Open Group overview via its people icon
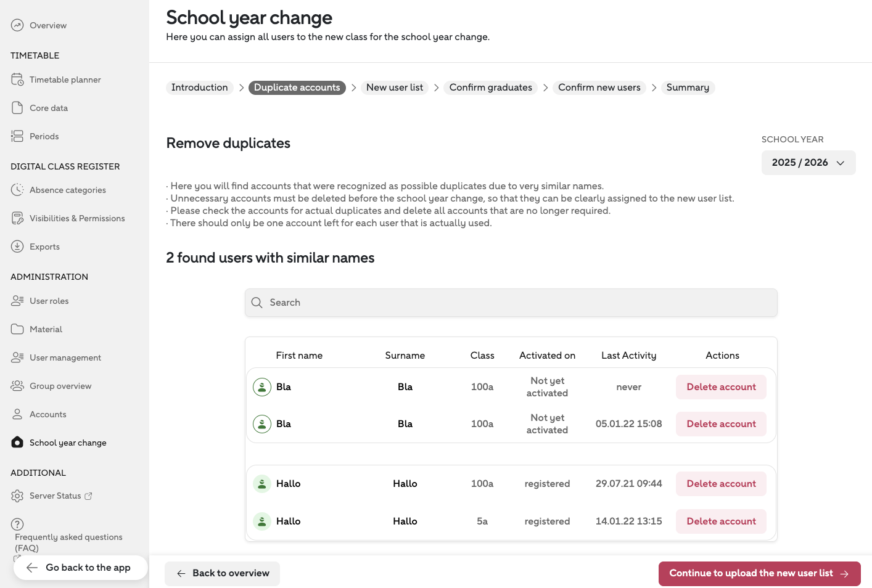This screenshot has height=588, width=872. 17,386
